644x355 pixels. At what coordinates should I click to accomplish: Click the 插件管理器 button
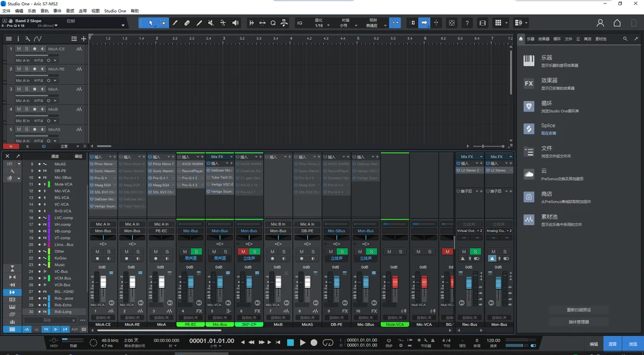578,322
